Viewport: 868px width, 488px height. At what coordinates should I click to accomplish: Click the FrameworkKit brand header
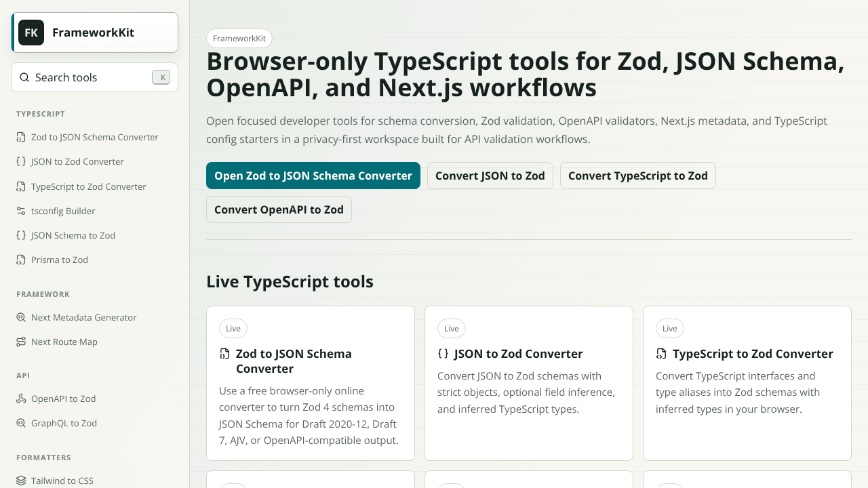95,33
